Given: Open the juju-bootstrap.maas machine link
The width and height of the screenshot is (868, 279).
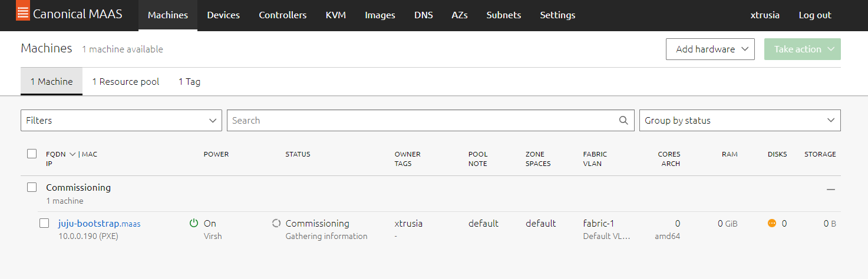Looking at the screenshot, I should (99, 224).
